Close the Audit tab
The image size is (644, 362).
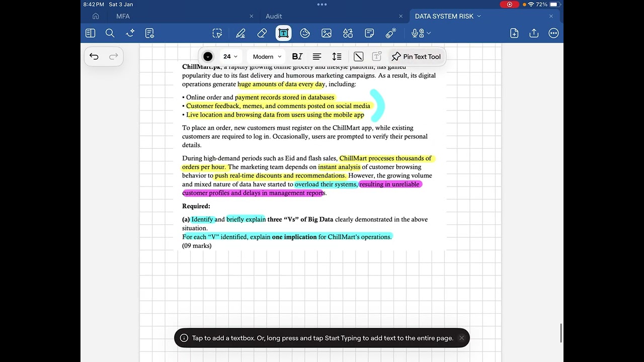[x=400, y=16]
